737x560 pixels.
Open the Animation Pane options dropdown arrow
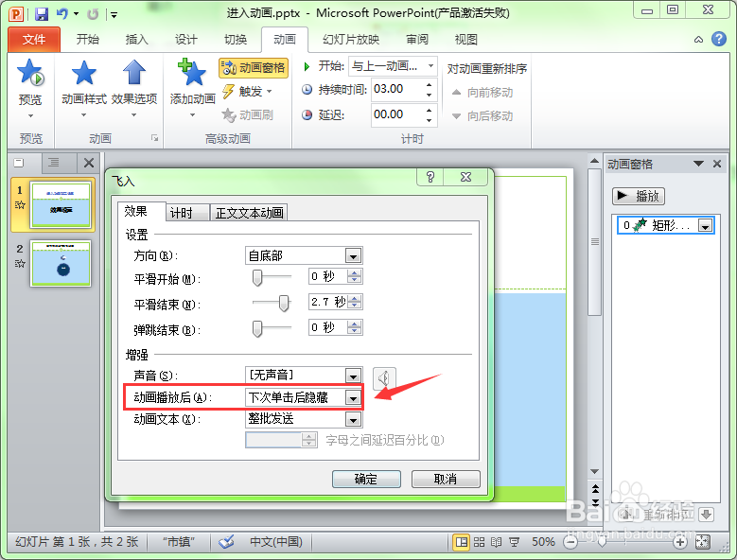(x=698, y=164)
